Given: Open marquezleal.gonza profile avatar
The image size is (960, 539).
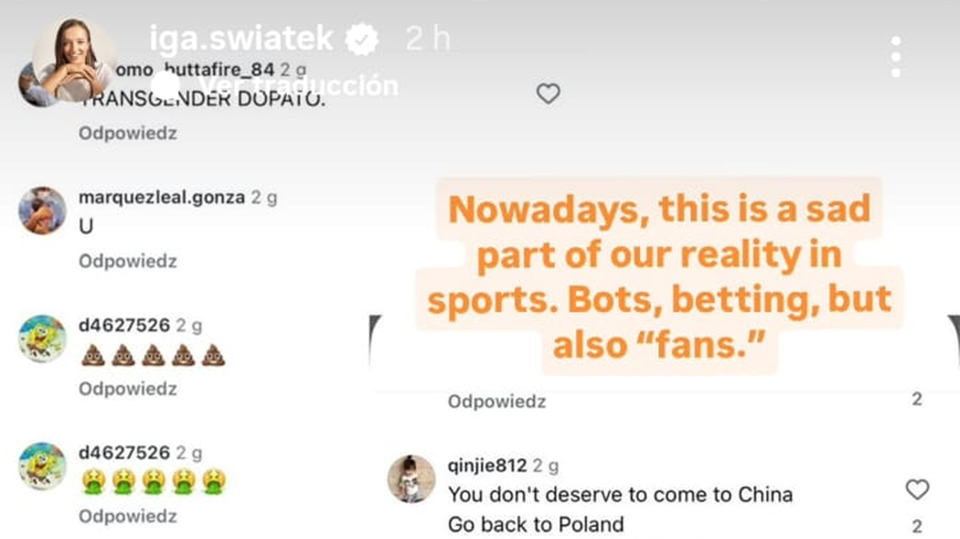Looking at the screenshot, I should click(42, 210).
